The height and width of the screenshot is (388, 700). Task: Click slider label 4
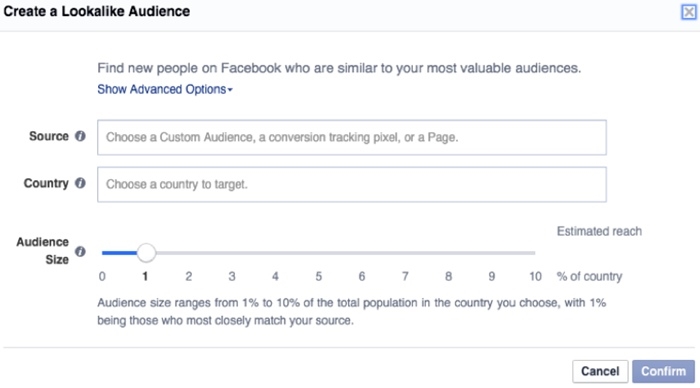coord(275,276)
